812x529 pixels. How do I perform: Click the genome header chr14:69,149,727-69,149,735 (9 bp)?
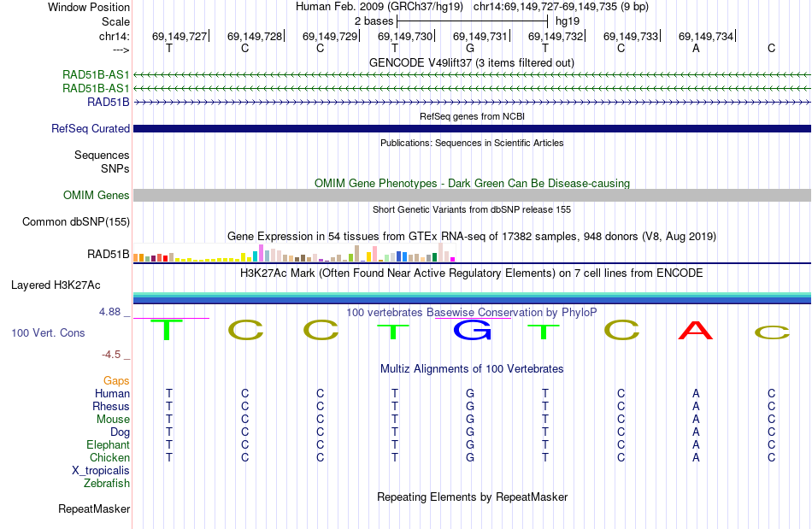[x=561, y=7]
